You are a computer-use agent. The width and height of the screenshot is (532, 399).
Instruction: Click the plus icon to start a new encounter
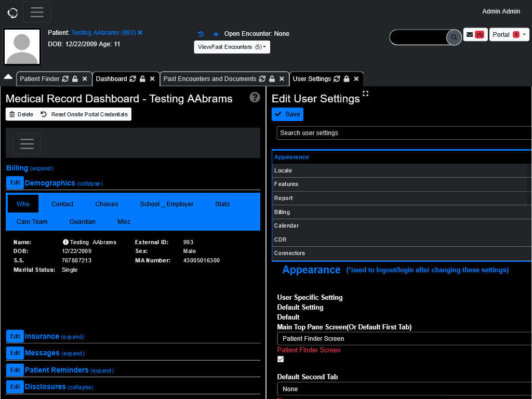point(216,34)
